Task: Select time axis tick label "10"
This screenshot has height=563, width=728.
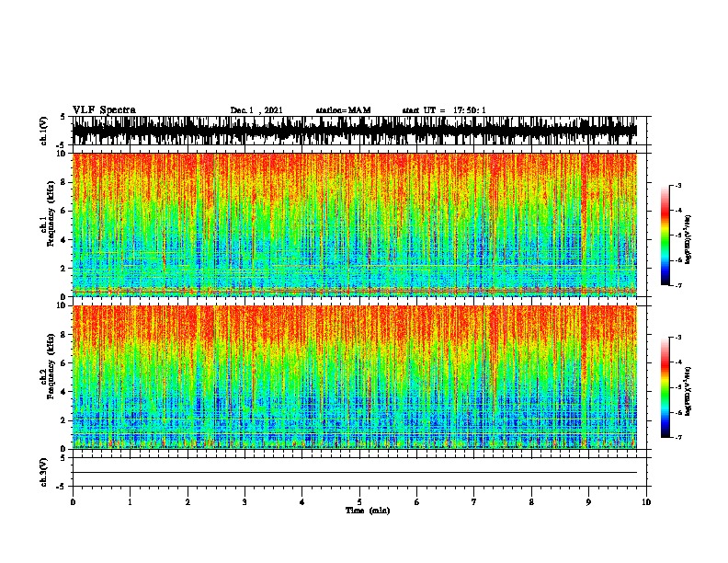Action: pos(646,502)
